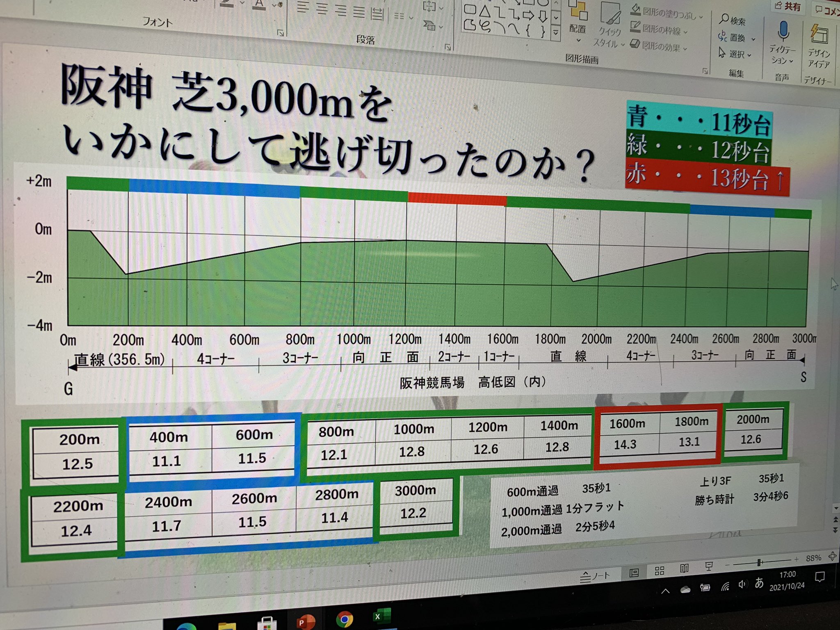The height and width of the screenshot is (630, 840).
Task: Click the distributed alignment icon
Action: point(377,14)
